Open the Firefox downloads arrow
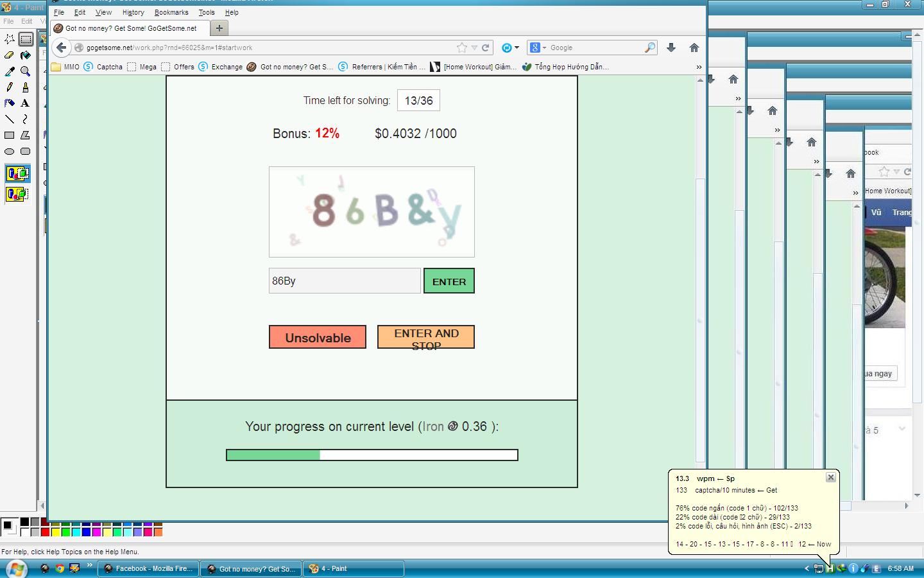 tap(671, 48)
